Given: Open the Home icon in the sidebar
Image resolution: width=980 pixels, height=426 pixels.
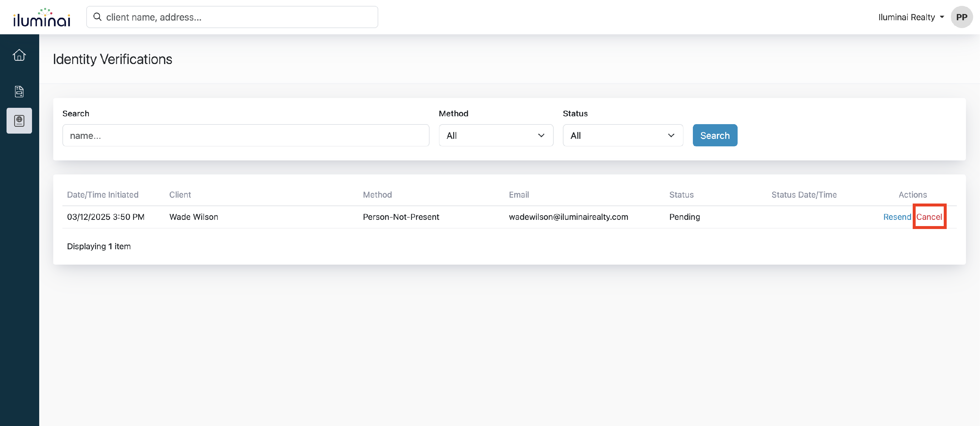Looking at the screenshot, I should coord(19,55).
